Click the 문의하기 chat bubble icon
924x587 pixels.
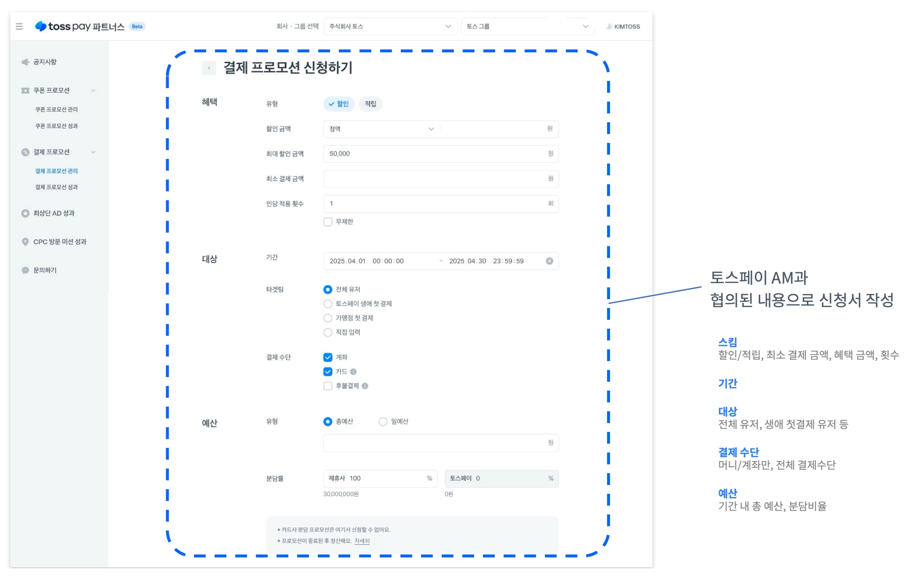(25, 271)
